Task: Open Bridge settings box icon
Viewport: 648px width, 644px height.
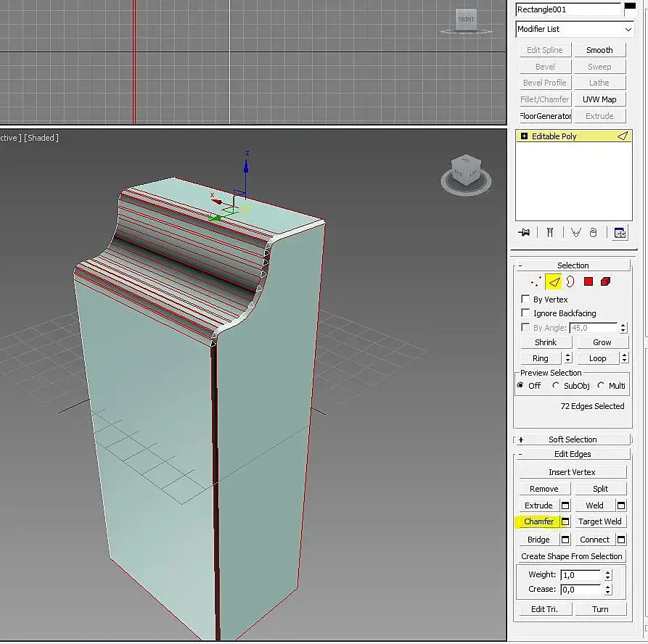Action: (x=565, y=540)
